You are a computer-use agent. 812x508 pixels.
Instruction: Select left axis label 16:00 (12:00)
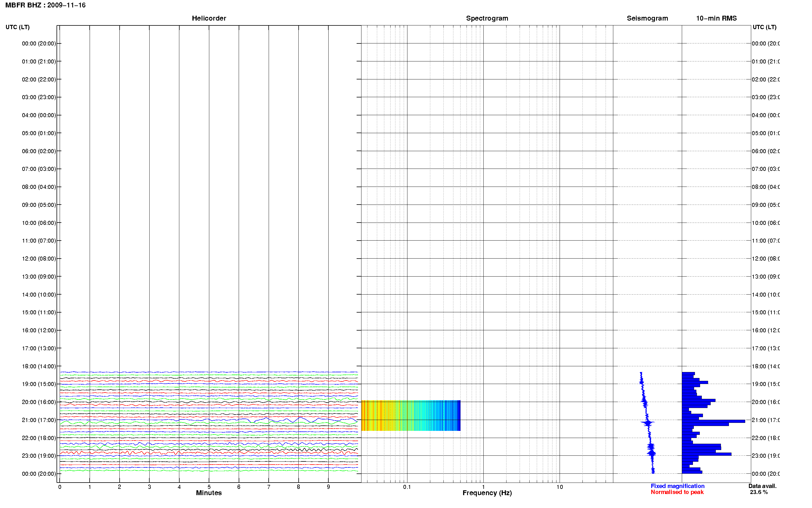pyautogui.click(x=39, y=330)
